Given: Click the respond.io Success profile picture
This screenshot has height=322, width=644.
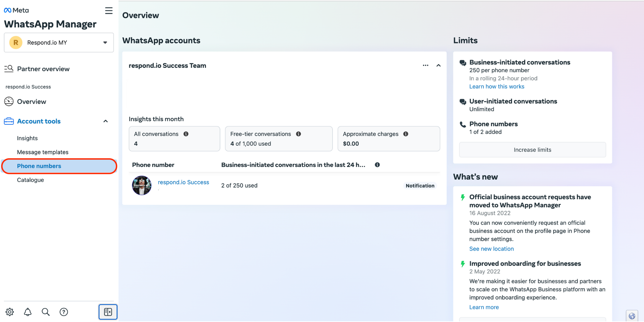Looking at the screenshot, I should (142, 186).
